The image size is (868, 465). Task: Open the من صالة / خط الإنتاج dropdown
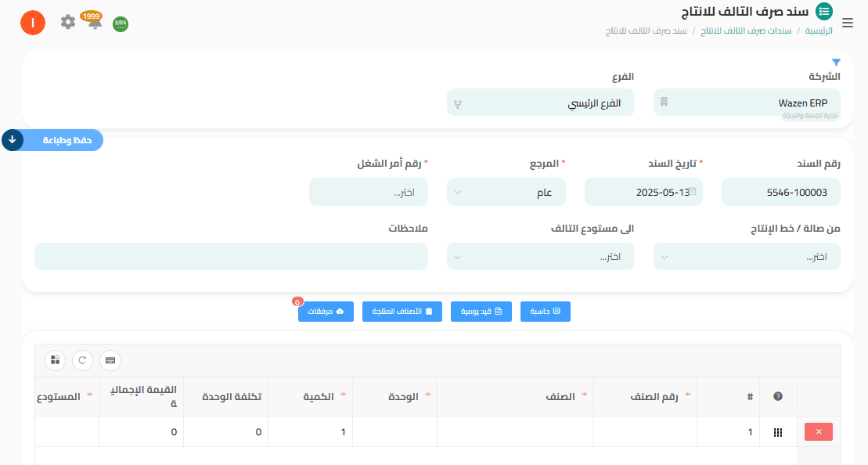[x=746, y=256]
